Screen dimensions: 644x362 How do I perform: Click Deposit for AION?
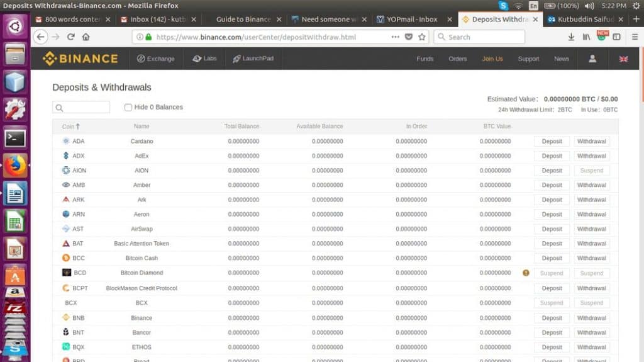pyautogui.click(x=552, y=171)
